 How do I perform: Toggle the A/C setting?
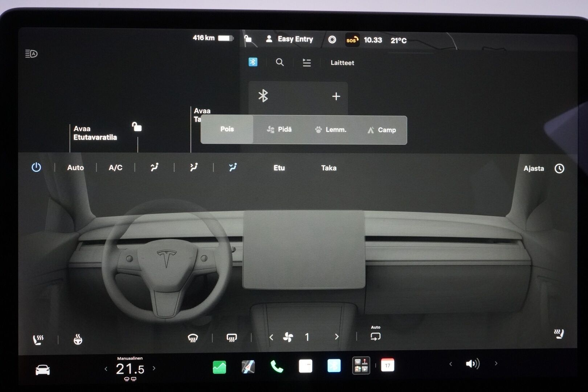[x=115, y=168]
